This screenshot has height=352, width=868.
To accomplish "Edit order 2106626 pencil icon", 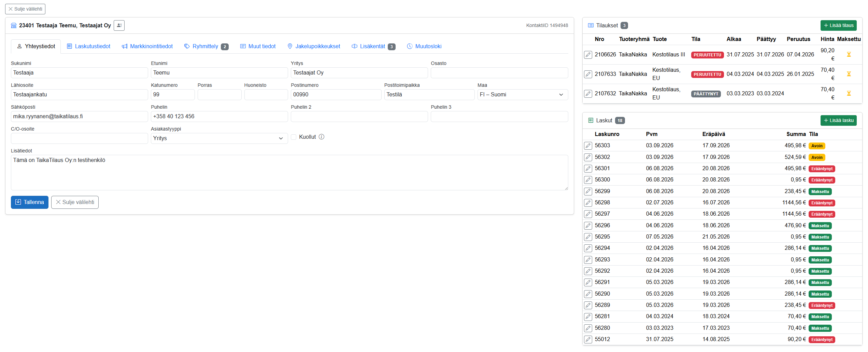I will coord(588,55).
